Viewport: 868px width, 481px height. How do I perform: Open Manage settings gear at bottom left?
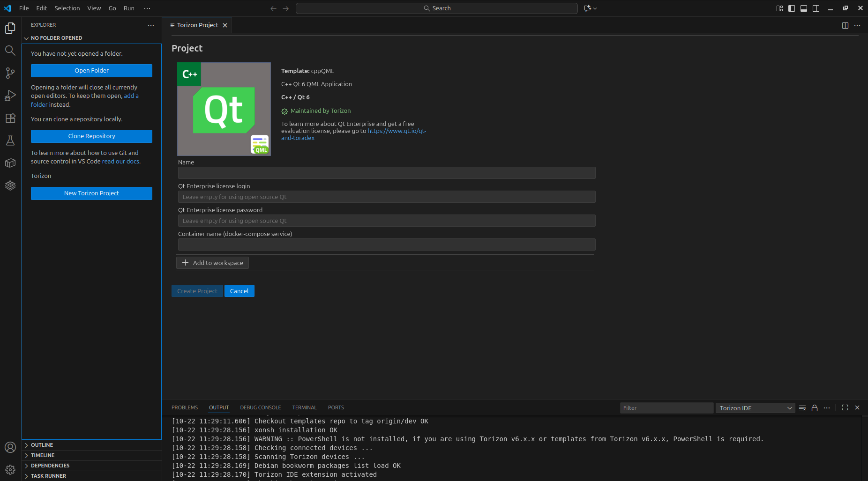(10, 470)
